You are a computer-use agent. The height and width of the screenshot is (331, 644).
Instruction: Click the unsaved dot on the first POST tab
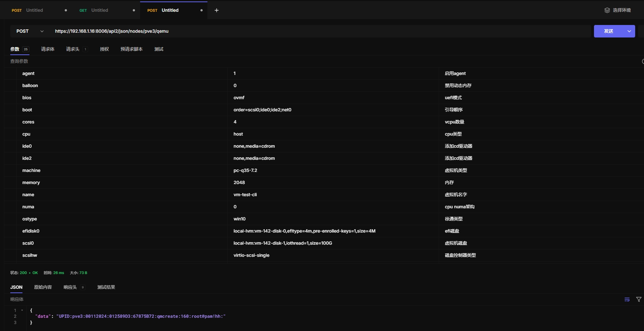[x=66, y=10]
